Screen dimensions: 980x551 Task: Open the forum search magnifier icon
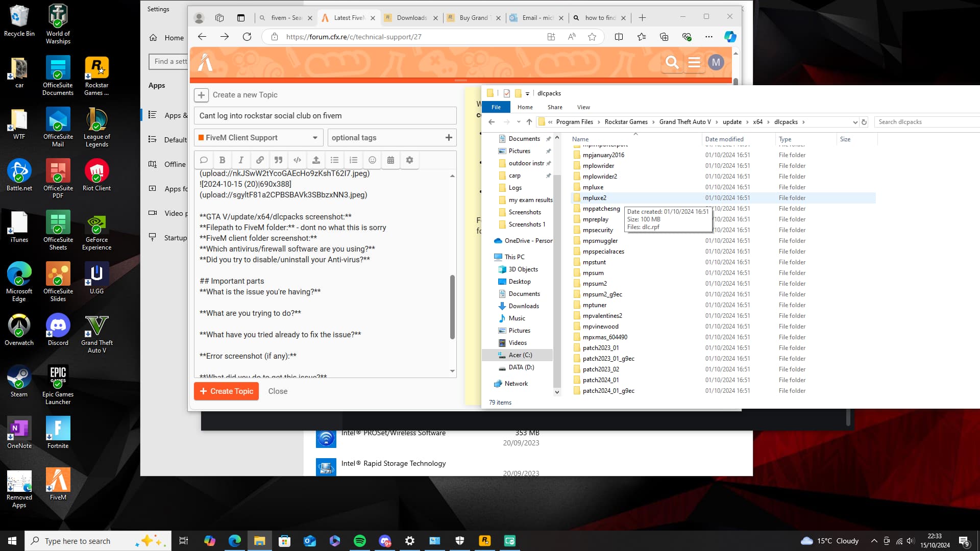tap(672, 63)
